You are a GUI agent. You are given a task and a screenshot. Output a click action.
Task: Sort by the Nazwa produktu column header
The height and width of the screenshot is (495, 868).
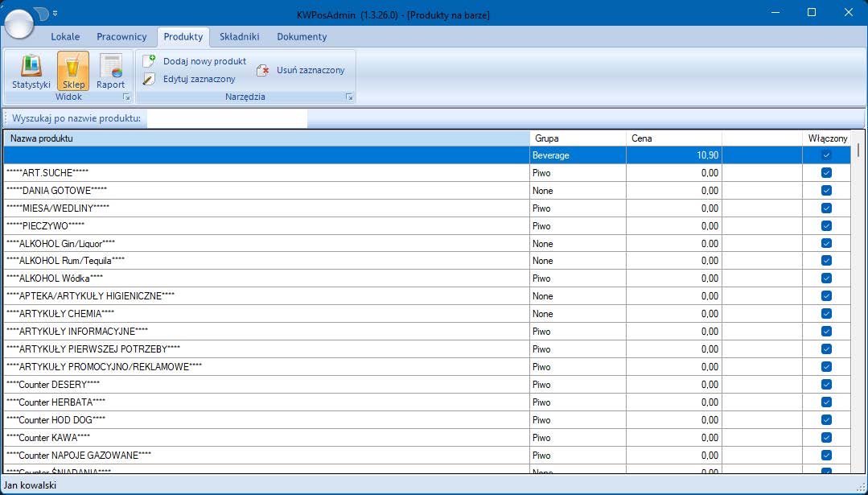tap(265, 138)
